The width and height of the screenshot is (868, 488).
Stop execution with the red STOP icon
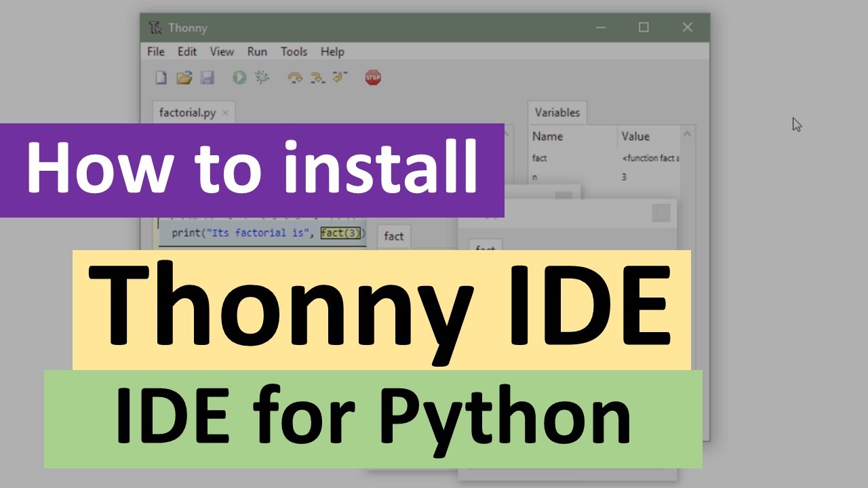tap(373, 77)
